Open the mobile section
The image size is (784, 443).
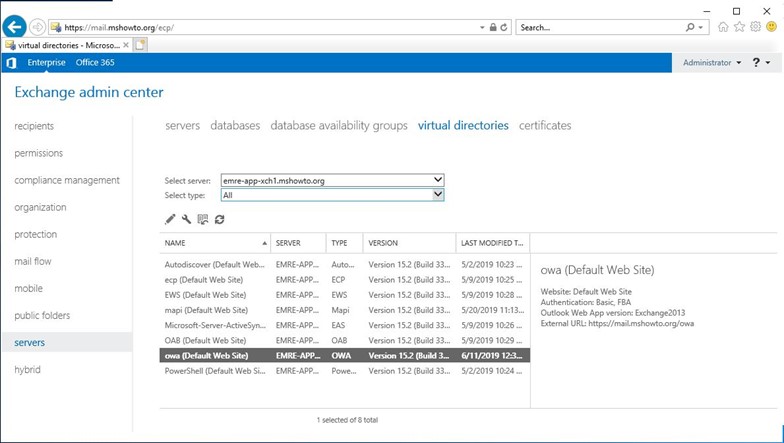coord(28,288)
